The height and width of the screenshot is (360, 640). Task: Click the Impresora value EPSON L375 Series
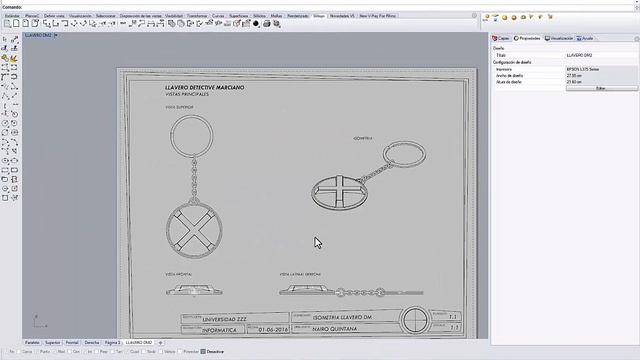pos(601,69)
